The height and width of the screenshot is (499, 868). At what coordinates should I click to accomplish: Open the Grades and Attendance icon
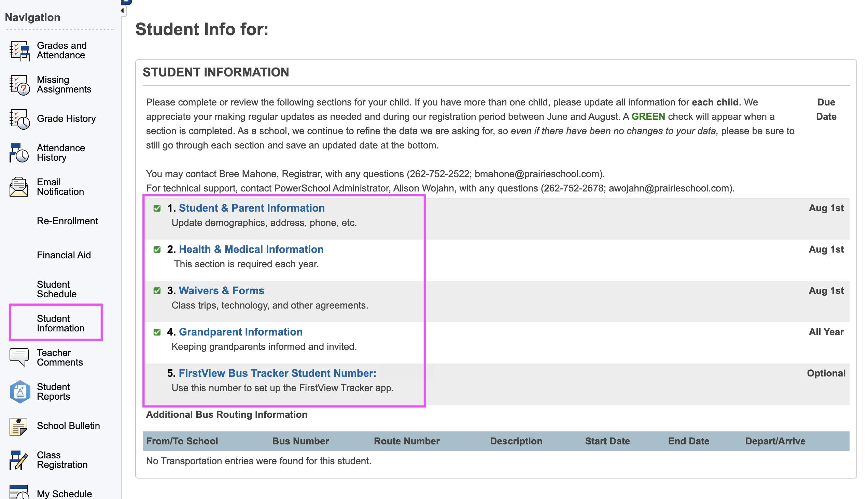coord(19,51)
